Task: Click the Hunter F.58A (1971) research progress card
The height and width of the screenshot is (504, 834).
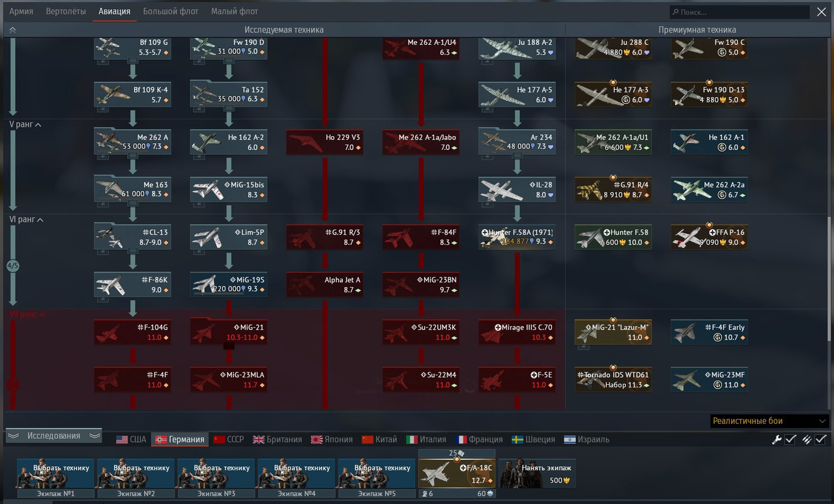Action: point(517,237)
